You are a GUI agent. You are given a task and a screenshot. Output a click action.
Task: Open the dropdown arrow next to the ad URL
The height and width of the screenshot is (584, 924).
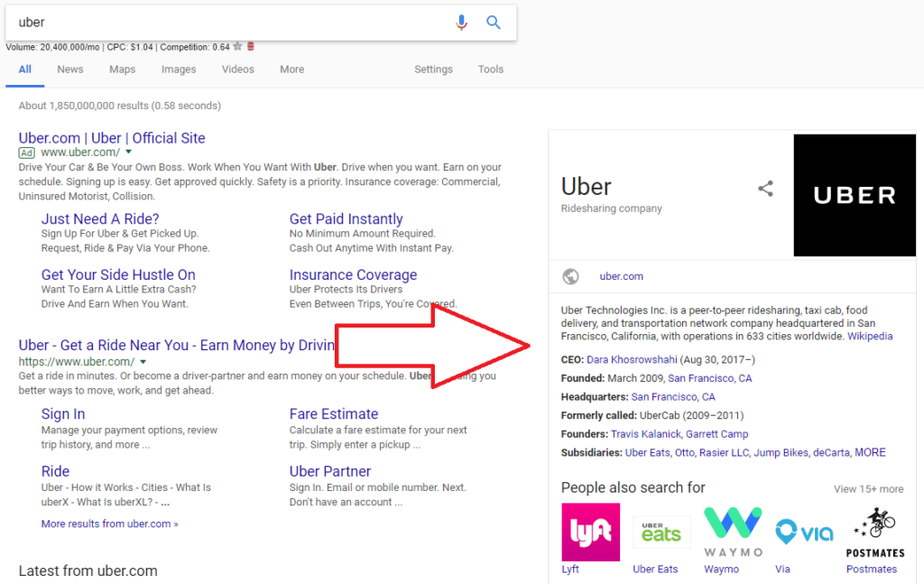[127, 152]
